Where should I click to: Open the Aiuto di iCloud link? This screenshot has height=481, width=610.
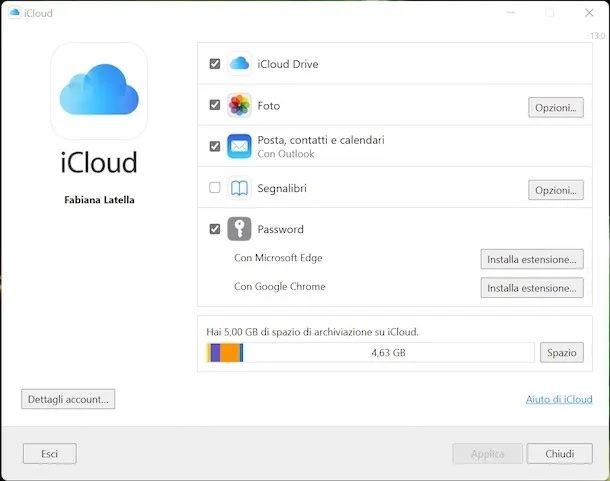pos(559,399)
